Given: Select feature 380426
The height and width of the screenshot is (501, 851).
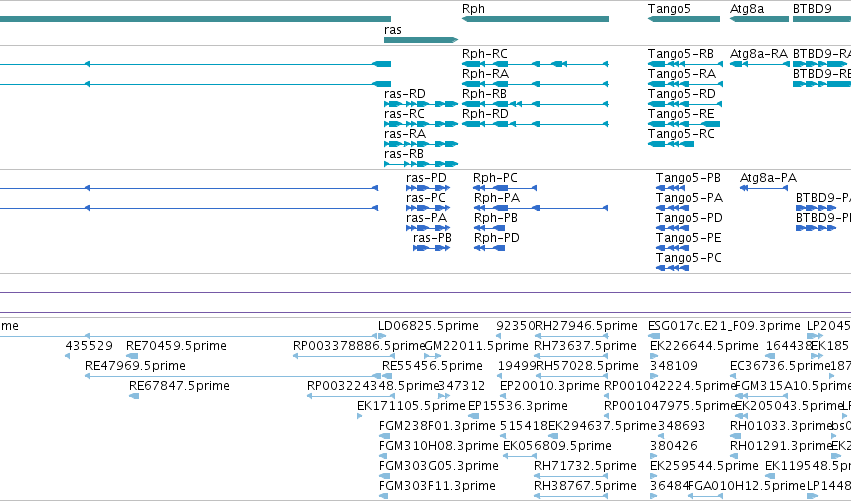Looking at the screenshot, I should coord(673,446).
